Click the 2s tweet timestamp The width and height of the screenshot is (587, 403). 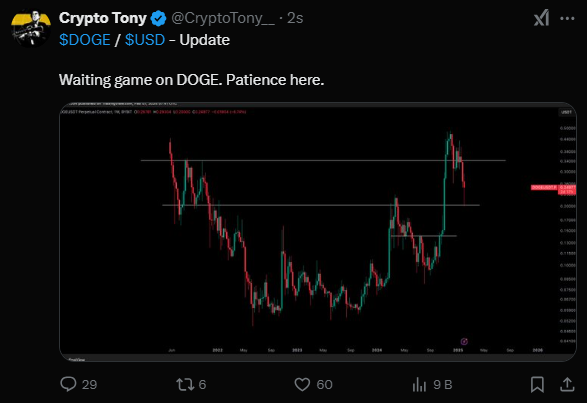(x=295, y=18)
